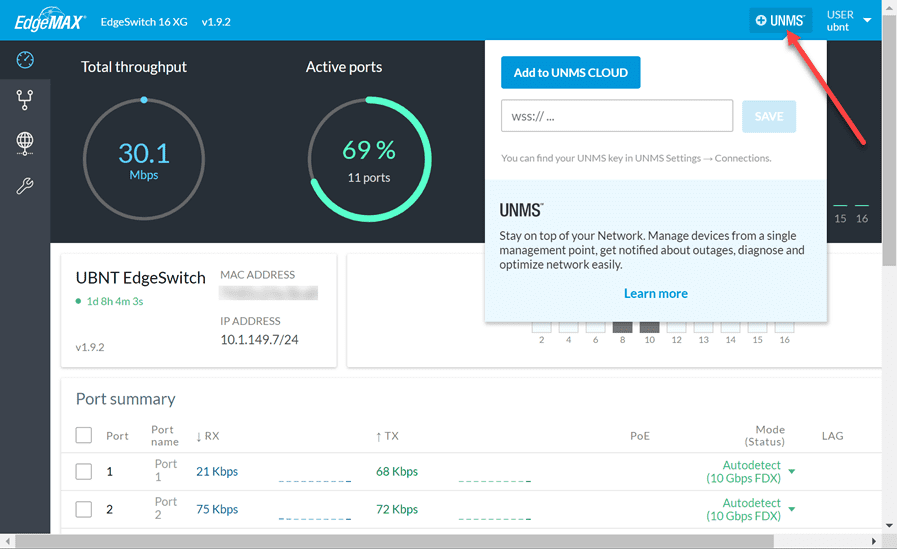The image size is (897, 549).
Task: Select port 12 in the port diagram
Action: point(676,328)
